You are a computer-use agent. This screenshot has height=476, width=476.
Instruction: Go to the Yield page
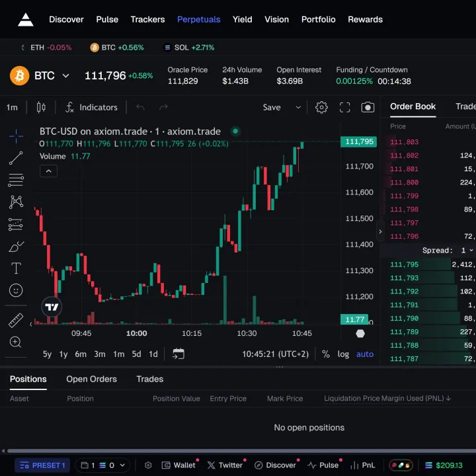coord(242,19)
